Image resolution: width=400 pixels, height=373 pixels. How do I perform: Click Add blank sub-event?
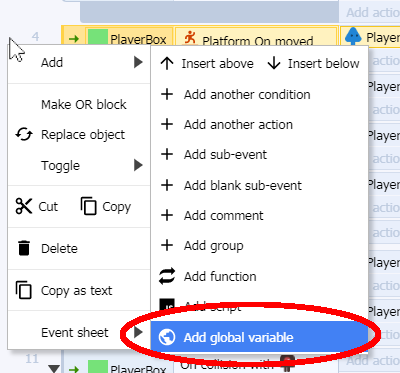pos(243,185)
